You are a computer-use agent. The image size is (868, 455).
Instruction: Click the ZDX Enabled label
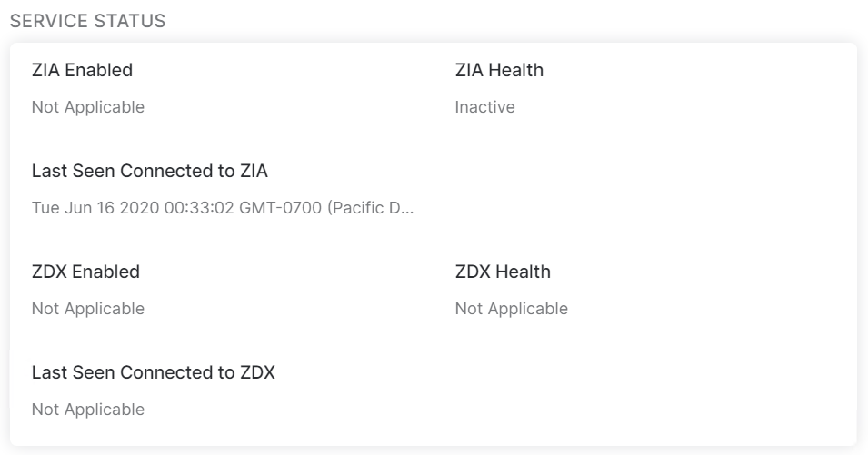point(85,272)
